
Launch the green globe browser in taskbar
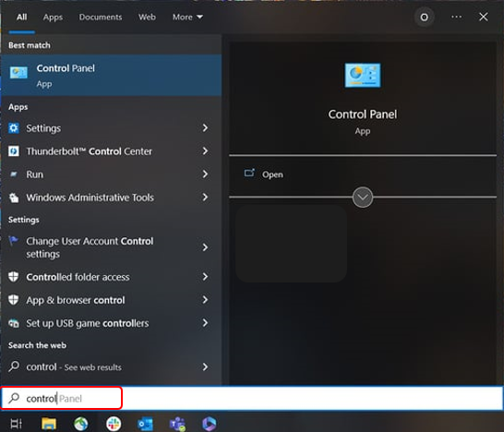(81, 424)
